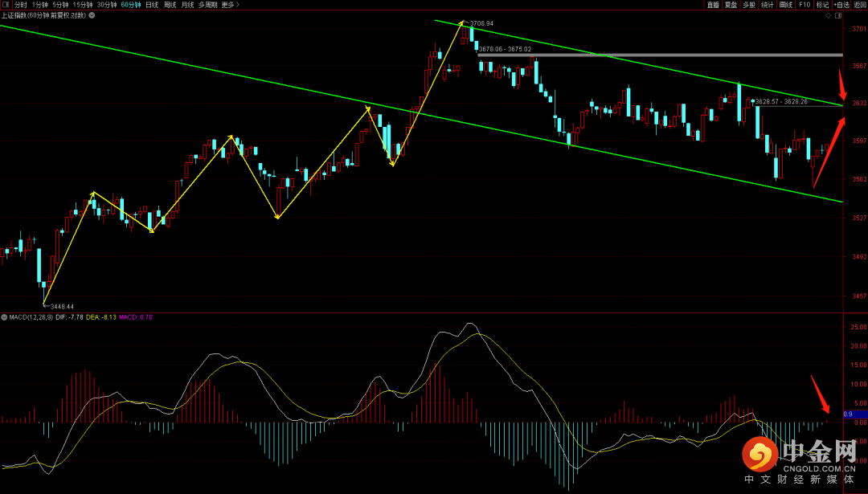This screenshot has width=868, height=494.
Task: Click the 返回 back button
Action: pos(860,5)
